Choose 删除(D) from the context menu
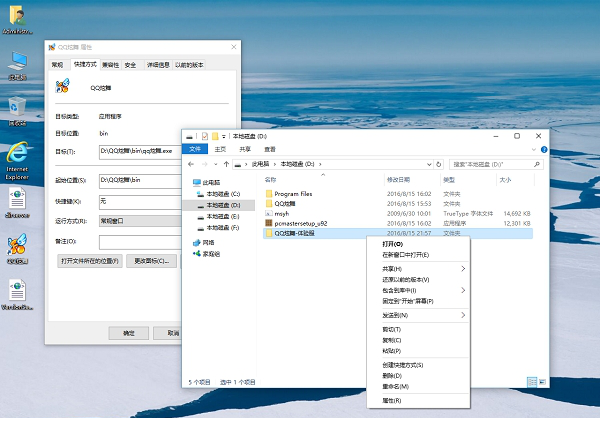Screen dimensions: 600x434 418,375
